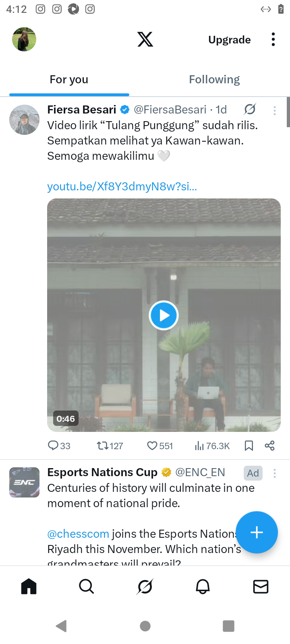This screenshot has width=290, height=644.
Task: Tap the Upgrade button
Action: click(x=230, y=40)
